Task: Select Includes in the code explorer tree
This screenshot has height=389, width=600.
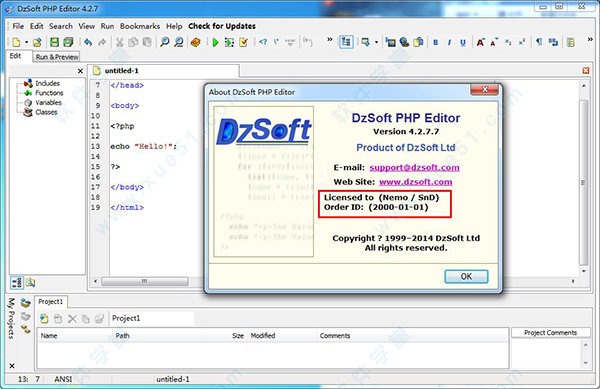Action: point(47,83)
